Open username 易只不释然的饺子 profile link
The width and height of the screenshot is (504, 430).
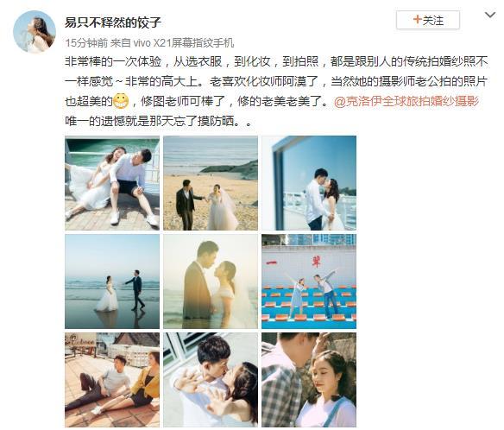(112, 22)
